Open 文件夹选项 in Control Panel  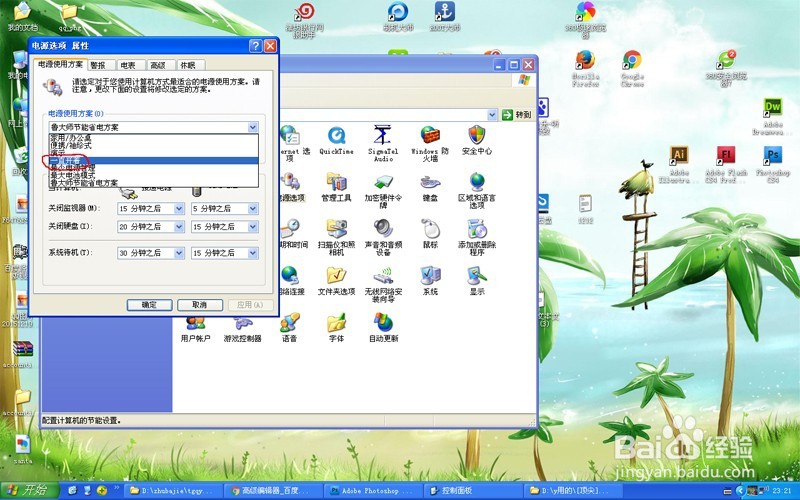[x=336, y=281]
